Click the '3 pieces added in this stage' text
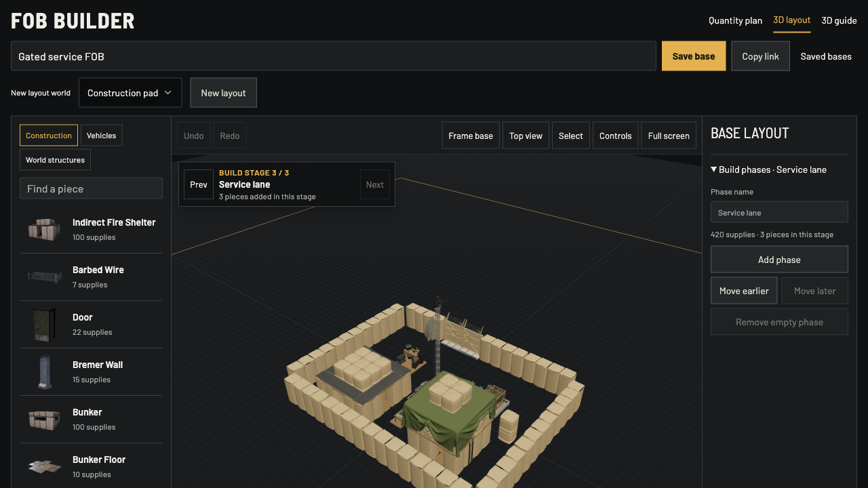This screenshot has height=488, width=868. click(x=267, y=197)
